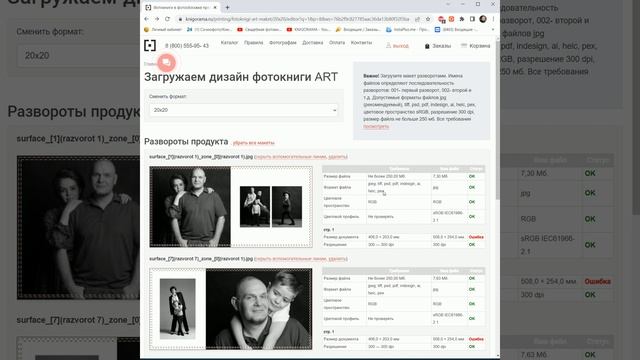Click the phone number 8 (800) 555-95-43
The image size is (640, 360).
[187, 46]
